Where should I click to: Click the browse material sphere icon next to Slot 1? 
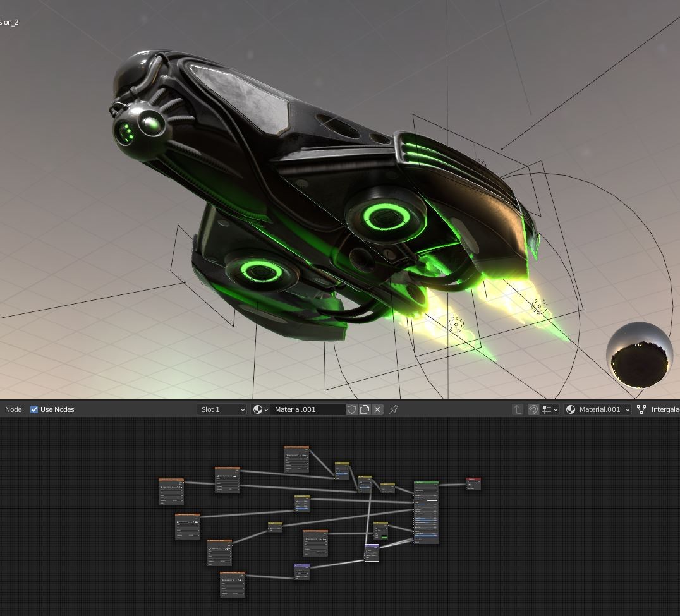click(258, 409)
